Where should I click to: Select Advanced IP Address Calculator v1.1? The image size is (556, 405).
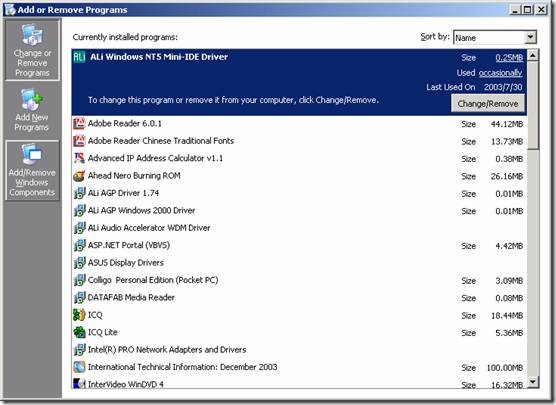[155, 158]
